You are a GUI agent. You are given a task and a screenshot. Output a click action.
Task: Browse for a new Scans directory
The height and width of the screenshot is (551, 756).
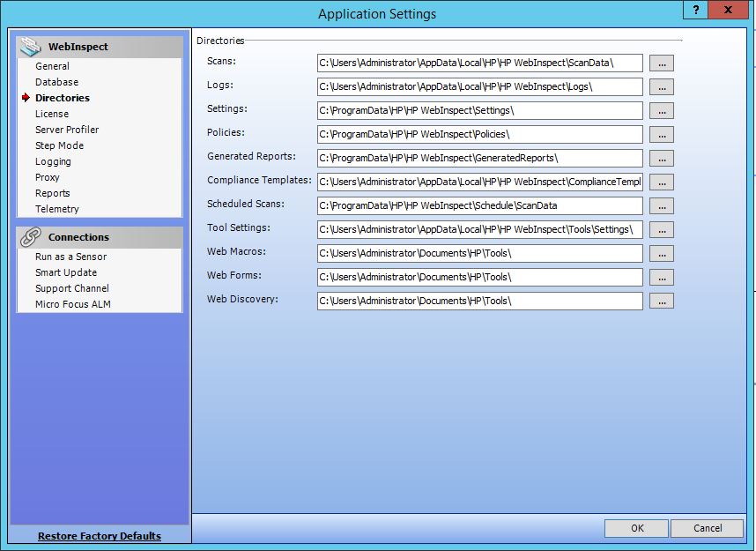click(660, 63)
